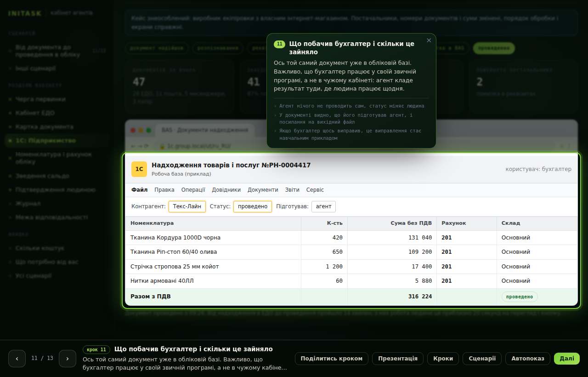
Task: Click the Разом з ПДВ total label
Action: (x=151, y=297)
